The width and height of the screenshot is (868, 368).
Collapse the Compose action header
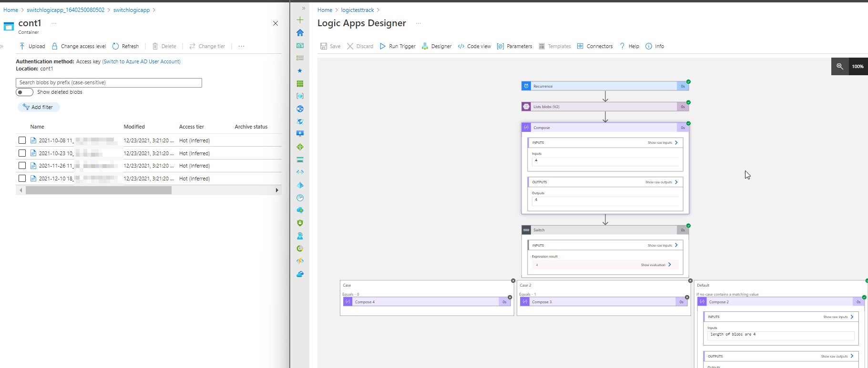[605, 128]
